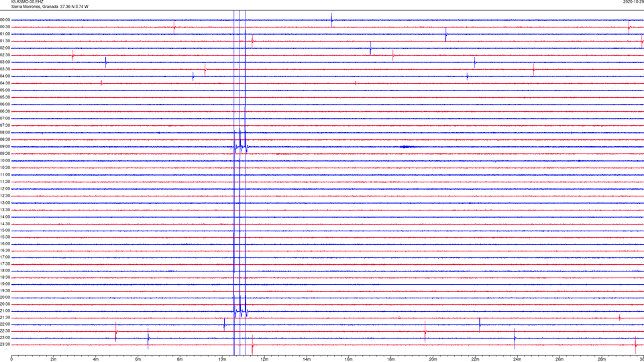
Task: Click the 10:30 time label
Action: (x=5, y=168)
